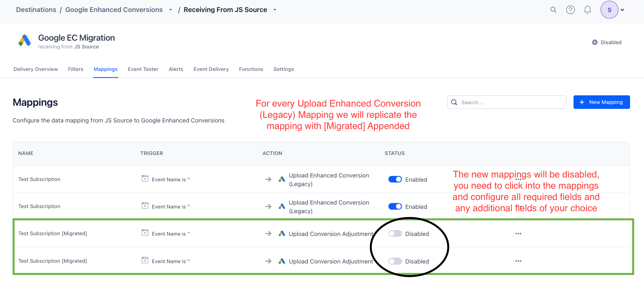Enable the last Migrated mapping's Disabled toggle

tap(395, 261)
